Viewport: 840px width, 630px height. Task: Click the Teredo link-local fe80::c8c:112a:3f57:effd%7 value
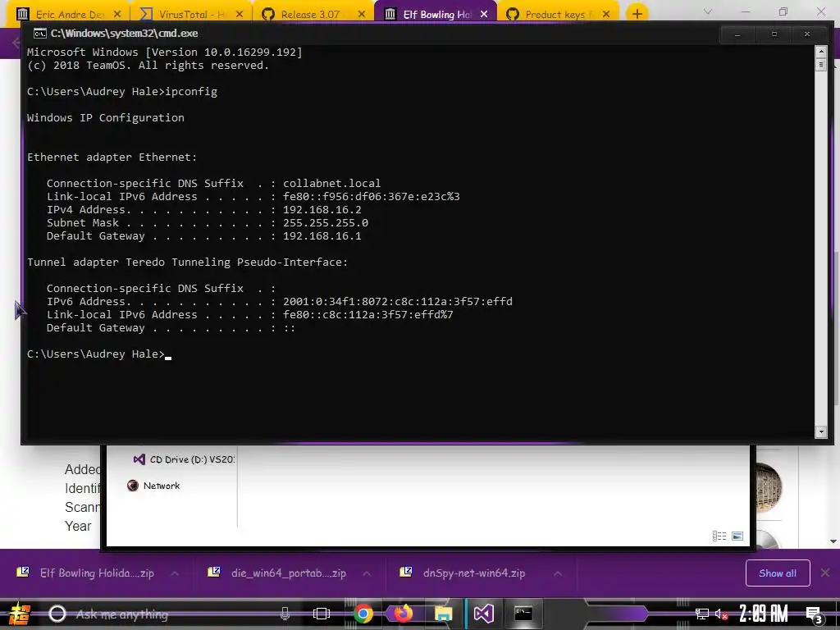click(x=368, y=314)
